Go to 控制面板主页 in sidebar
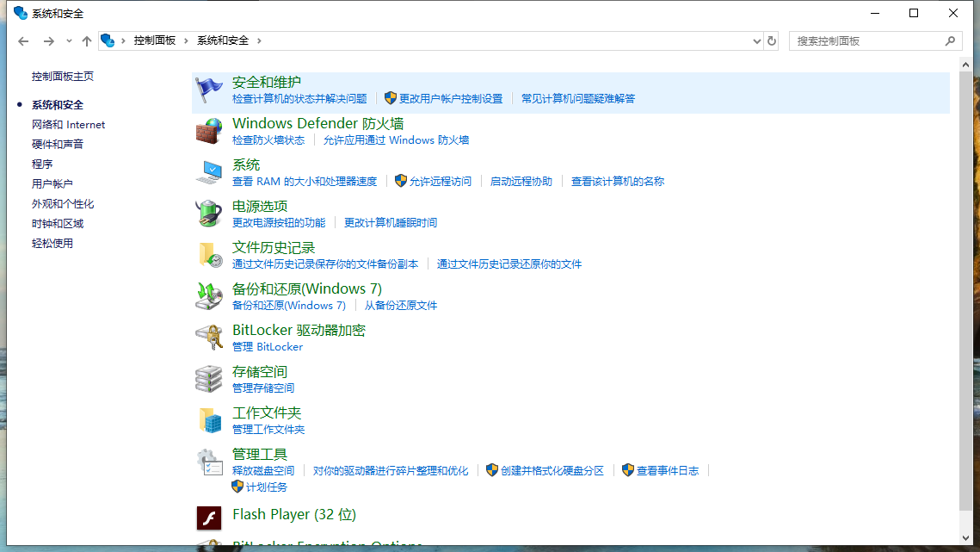Viewport: 980px width, 552px height. (x=63, y=77)
